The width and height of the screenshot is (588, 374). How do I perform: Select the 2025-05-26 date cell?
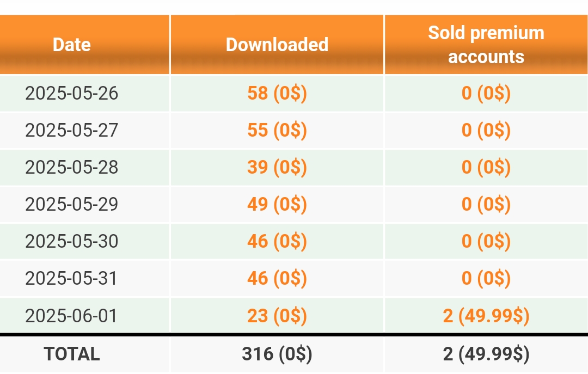point(72,93)
